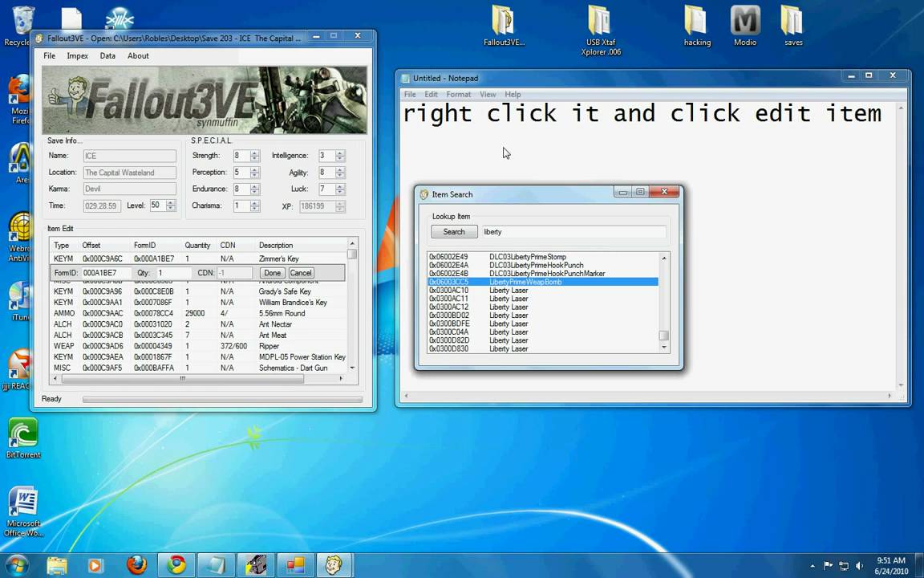Open Microsoft Office Word desktop shortcut

point(23,511)
